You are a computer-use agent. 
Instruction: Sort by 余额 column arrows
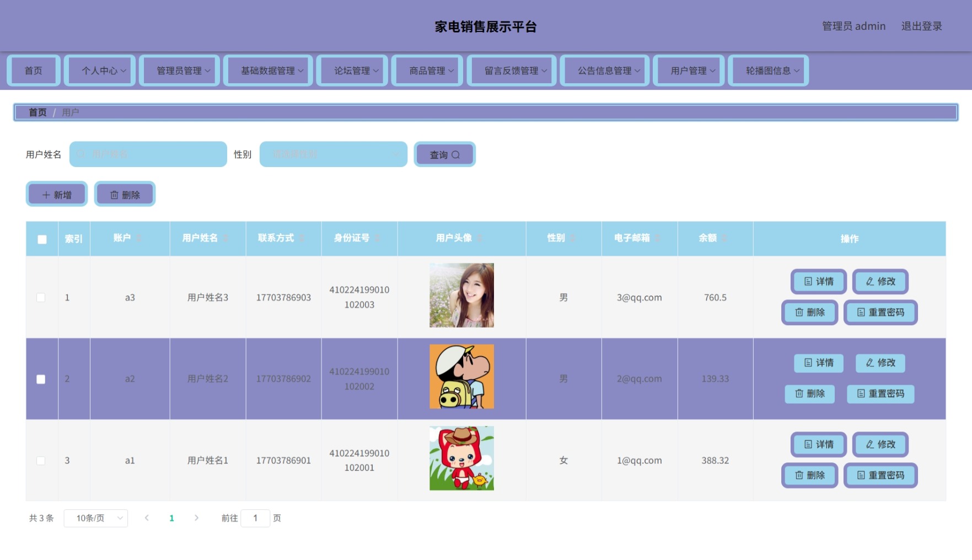[x=724, y=238]
